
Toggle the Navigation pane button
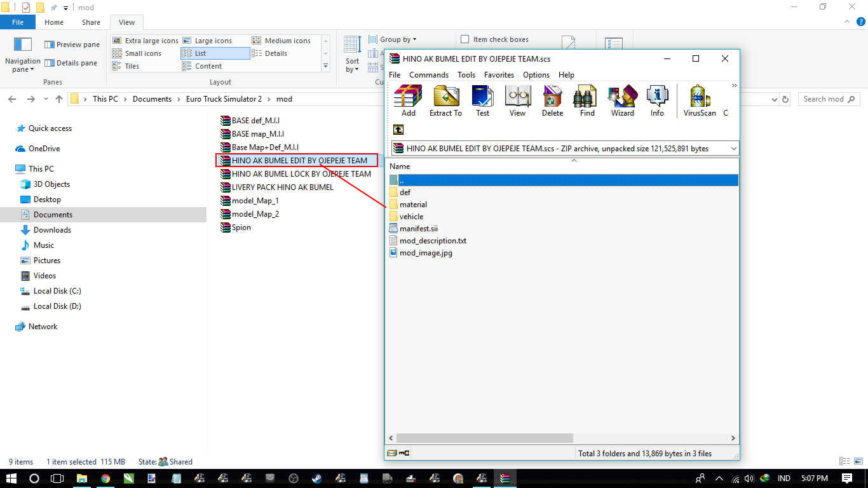click(x=23, y=55)
